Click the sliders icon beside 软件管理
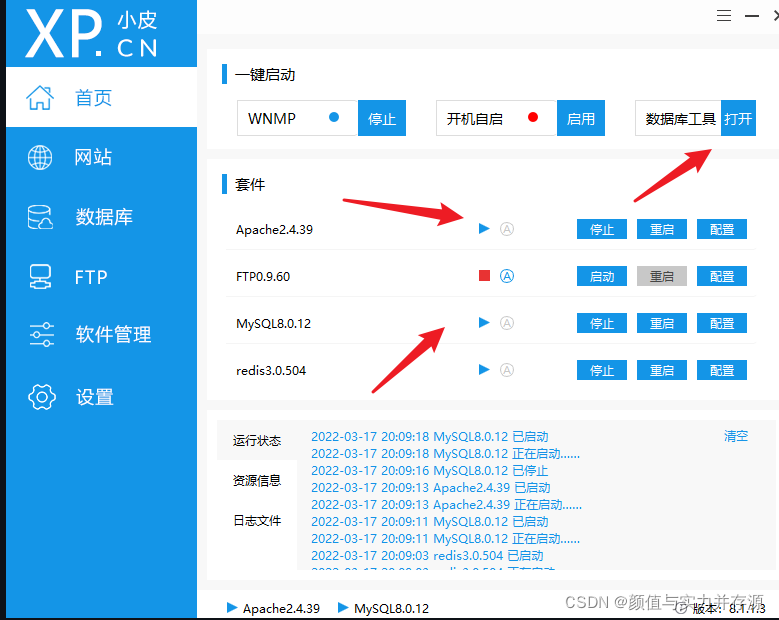Viewport: 779px width, 620px height. [x=42, y=334]
